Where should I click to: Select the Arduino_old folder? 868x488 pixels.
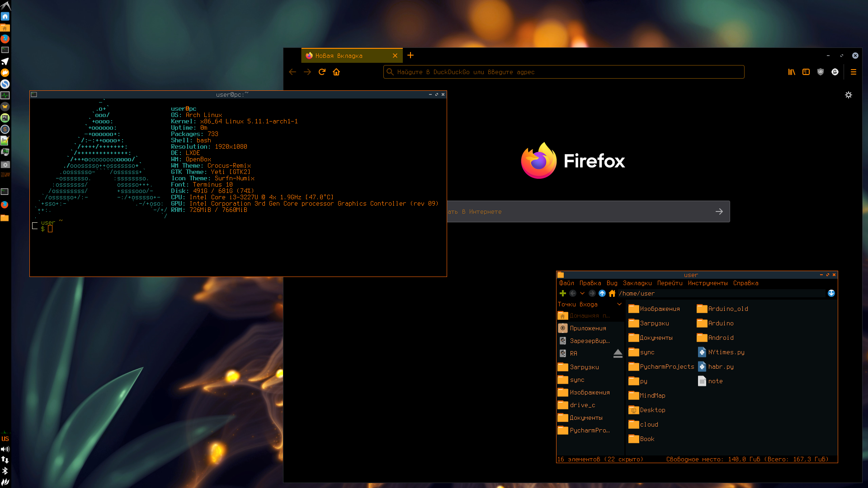tap(722, 309)
